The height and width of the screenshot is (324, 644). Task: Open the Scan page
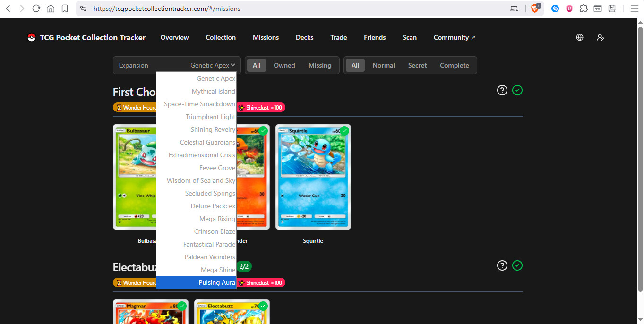410,37
